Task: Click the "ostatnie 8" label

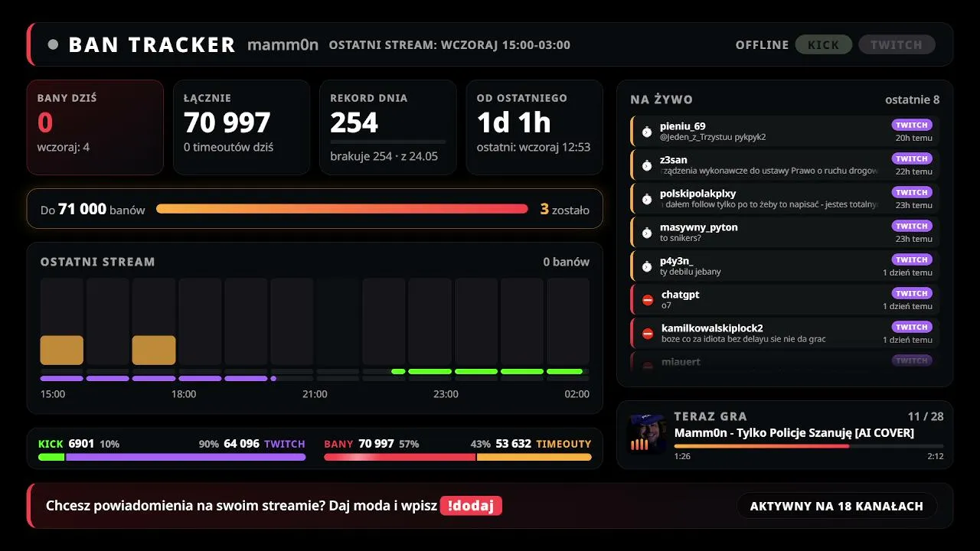Action: tap(912, 99)
